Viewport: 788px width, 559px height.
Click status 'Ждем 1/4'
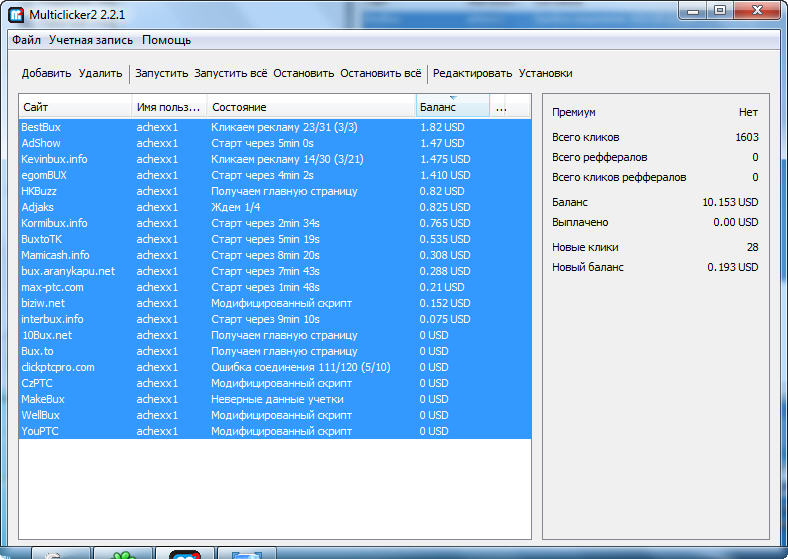tap(236, 207)
